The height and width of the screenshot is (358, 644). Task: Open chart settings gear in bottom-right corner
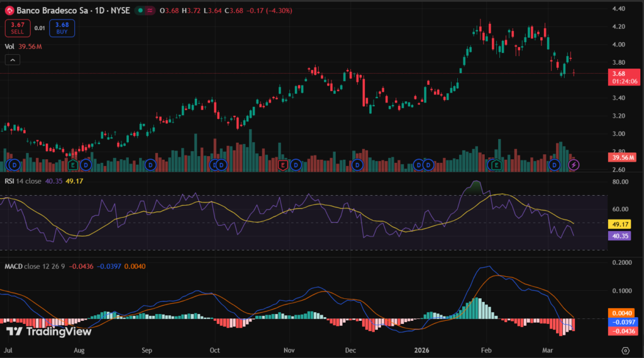point(625,350)
